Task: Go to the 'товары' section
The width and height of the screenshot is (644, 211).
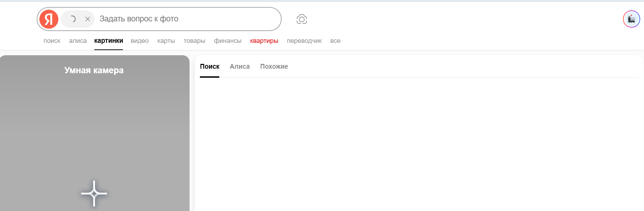Action: [194, 41]
